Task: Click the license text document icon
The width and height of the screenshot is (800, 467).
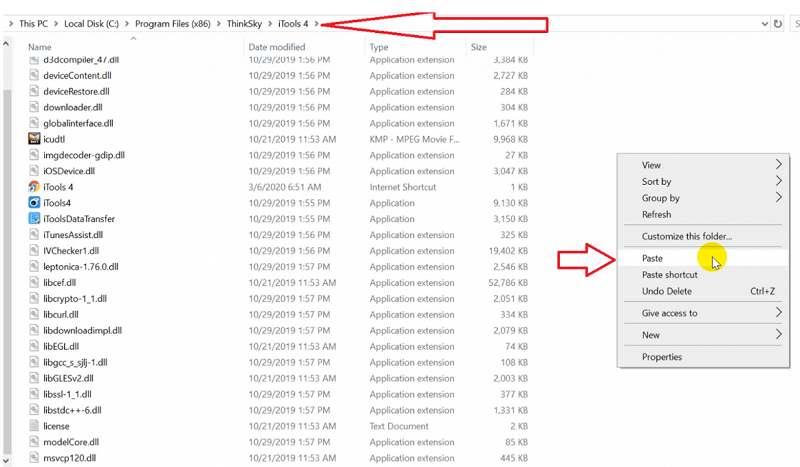Action: [34, 426]
